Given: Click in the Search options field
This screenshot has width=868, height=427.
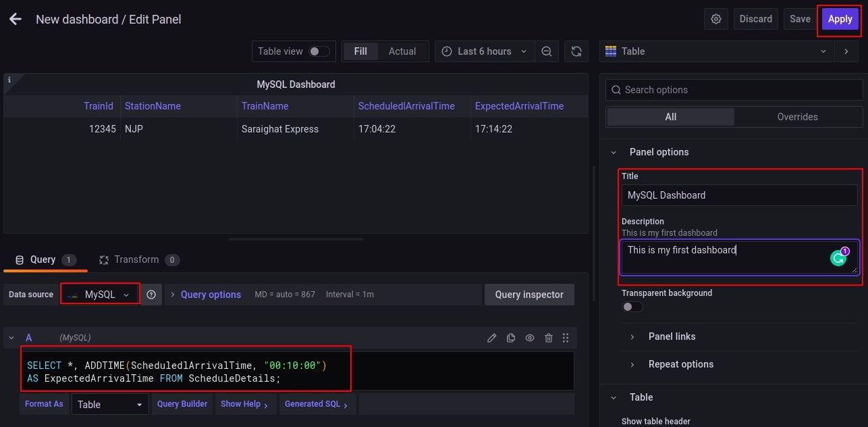Looking at the screenshot, I should pyautogui.click(x=734, y=90).
